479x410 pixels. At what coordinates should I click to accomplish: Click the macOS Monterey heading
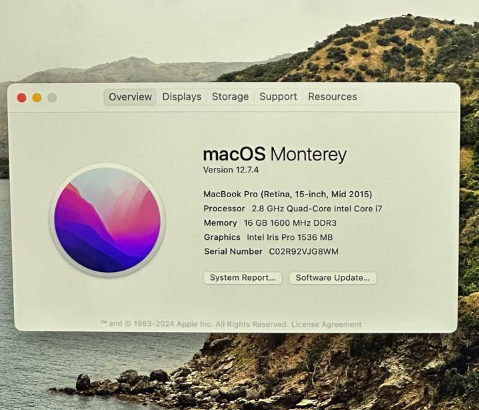point(275,154)
